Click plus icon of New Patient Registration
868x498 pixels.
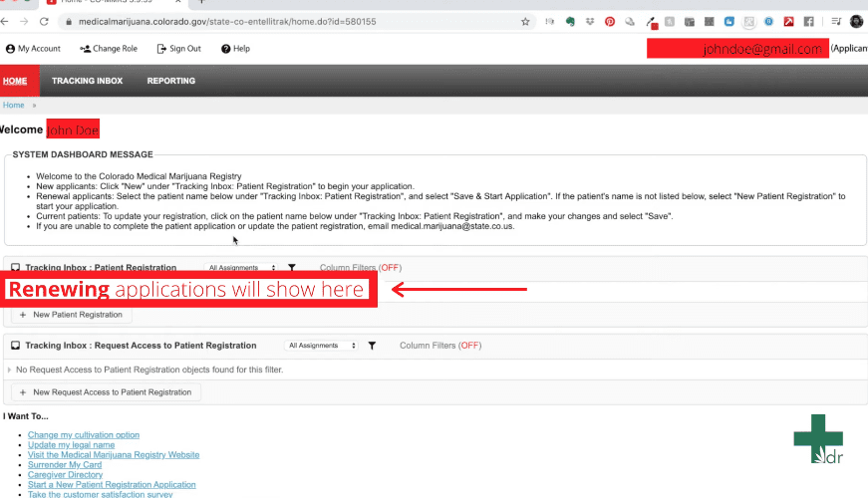(23, 315)
